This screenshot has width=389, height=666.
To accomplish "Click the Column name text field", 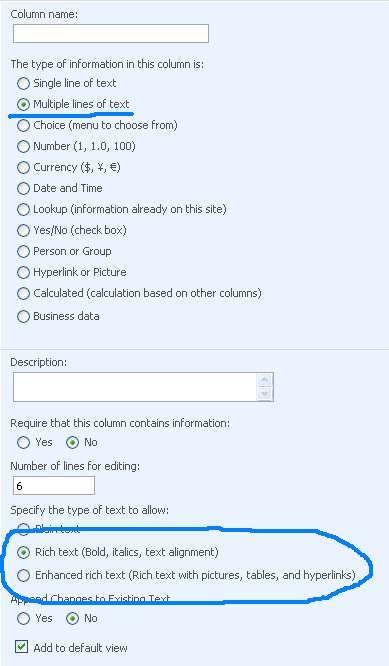I will (111, 34).
